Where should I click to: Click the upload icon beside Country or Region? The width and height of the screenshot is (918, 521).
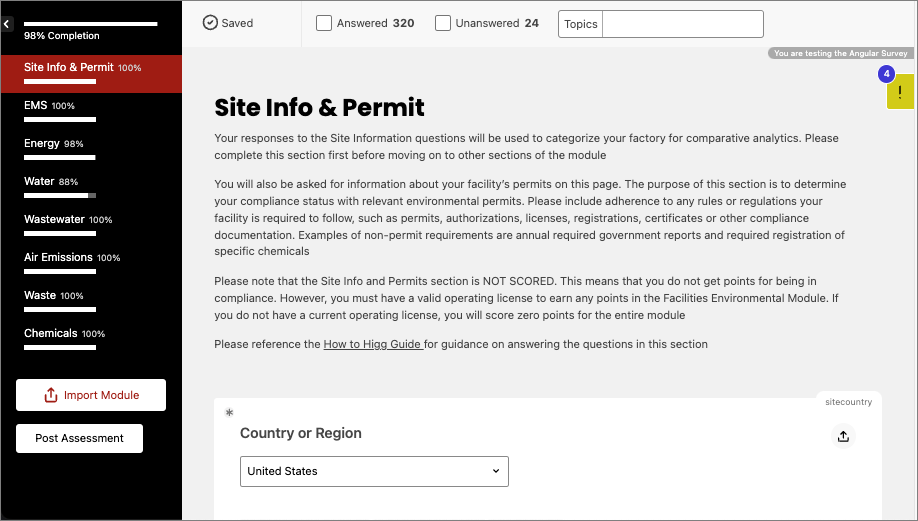[x=843, y=436]
